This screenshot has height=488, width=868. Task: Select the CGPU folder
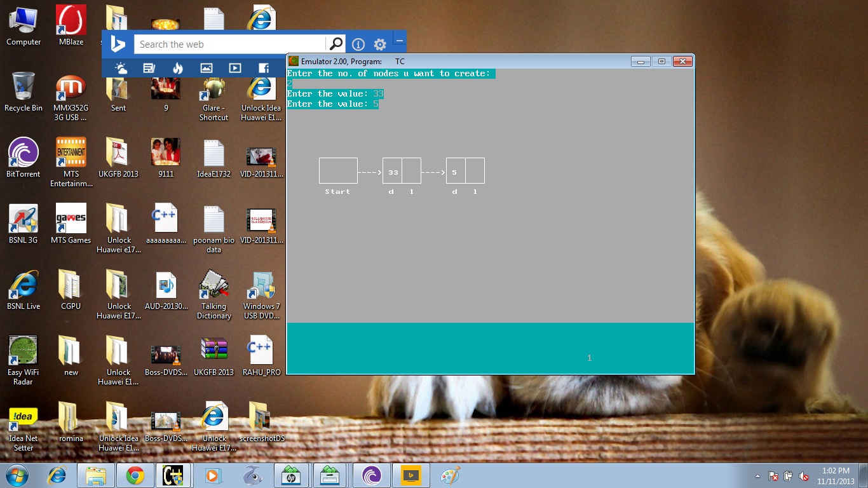pos(71,290)
